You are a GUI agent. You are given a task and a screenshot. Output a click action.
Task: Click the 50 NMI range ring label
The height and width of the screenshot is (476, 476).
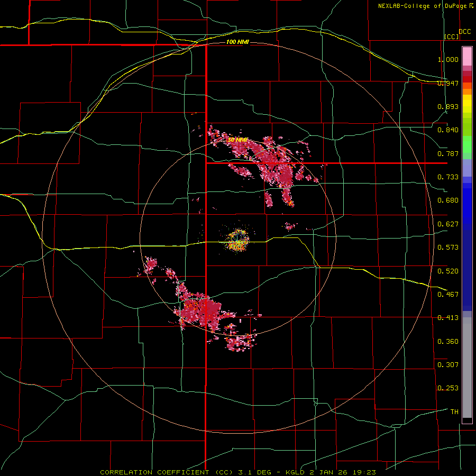click(238, 140)
